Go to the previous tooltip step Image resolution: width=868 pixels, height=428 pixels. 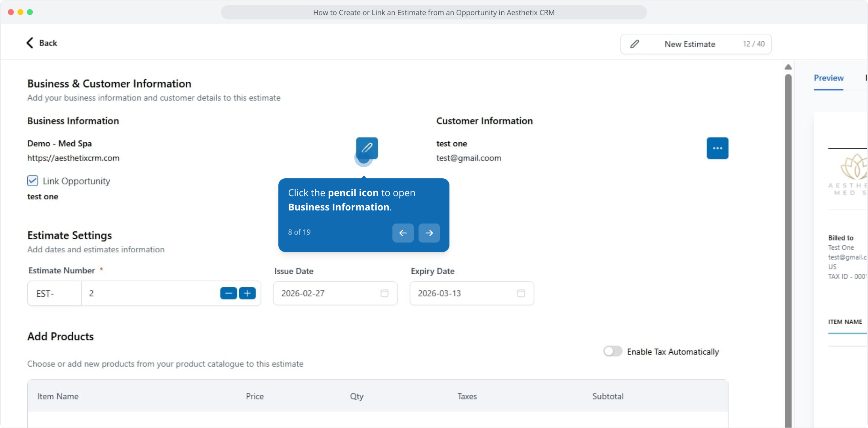point(403,233)
